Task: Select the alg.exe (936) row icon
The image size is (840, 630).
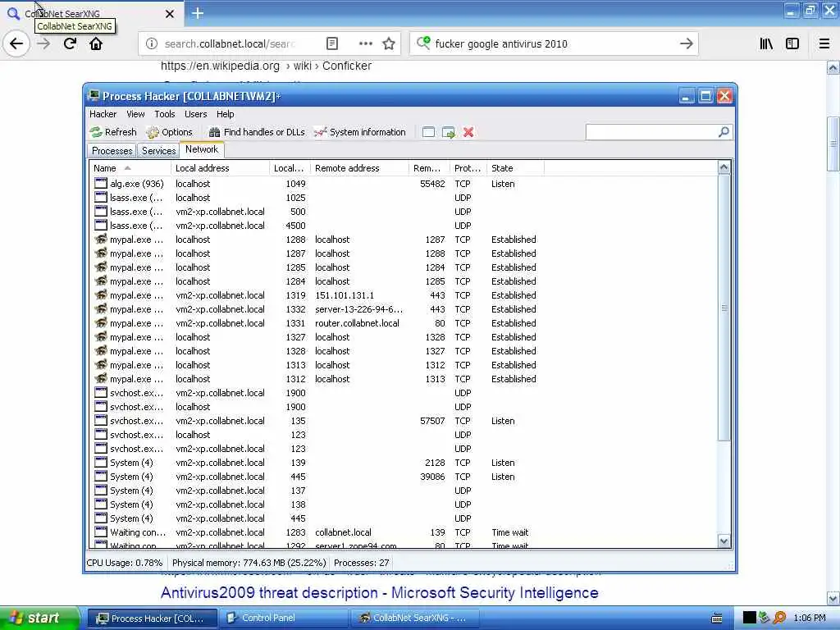Action: (x=101, y=183)
